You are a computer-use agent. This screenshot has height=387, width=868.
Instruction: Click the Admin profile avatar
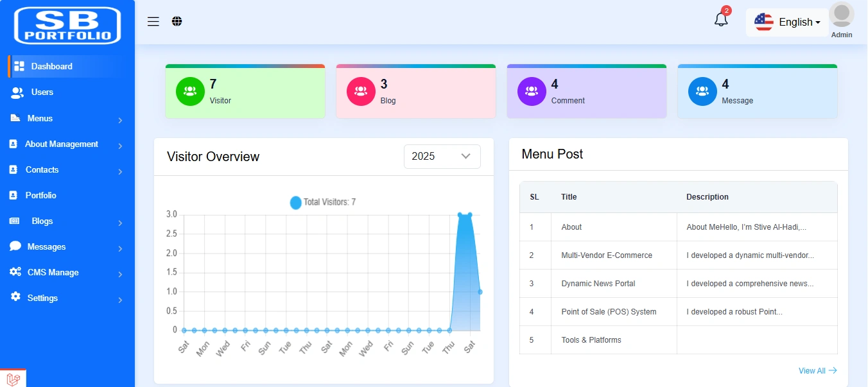(x=841, y=15)
